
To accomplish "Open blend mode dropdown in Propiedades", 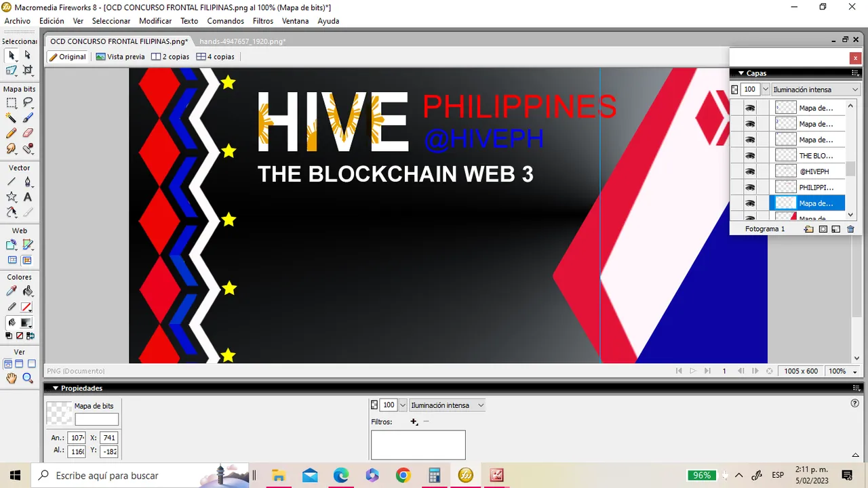I will click(x=448, y=405).
